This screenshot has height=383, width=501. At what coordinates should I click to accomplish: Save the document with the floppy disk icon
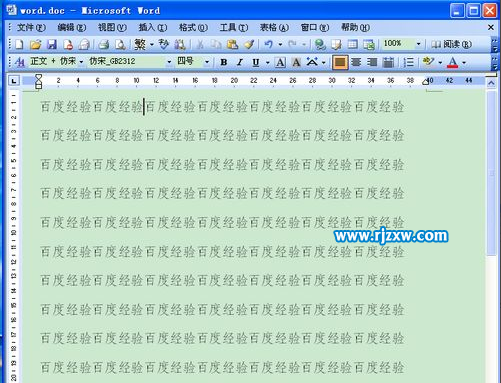(52, 44)
